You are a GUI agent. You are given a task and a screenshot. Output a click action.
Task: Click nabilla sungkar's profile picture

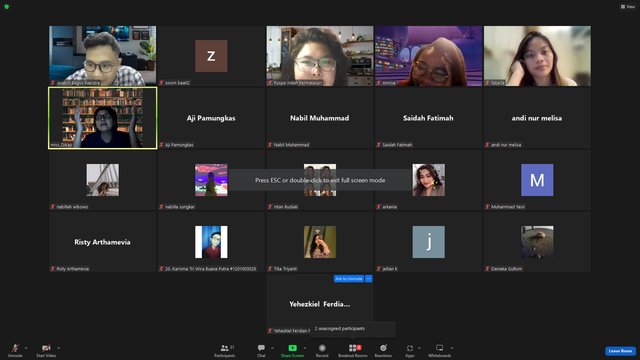pyautogui.click(x=211, y=180)
